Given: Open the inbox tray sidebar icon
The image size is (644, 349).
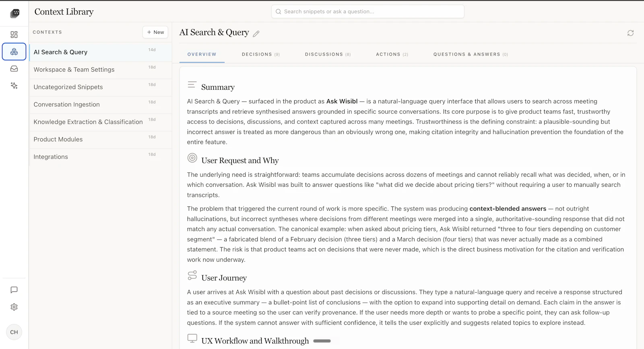Looking at the screenshot, I should click(x=14, y=69).
